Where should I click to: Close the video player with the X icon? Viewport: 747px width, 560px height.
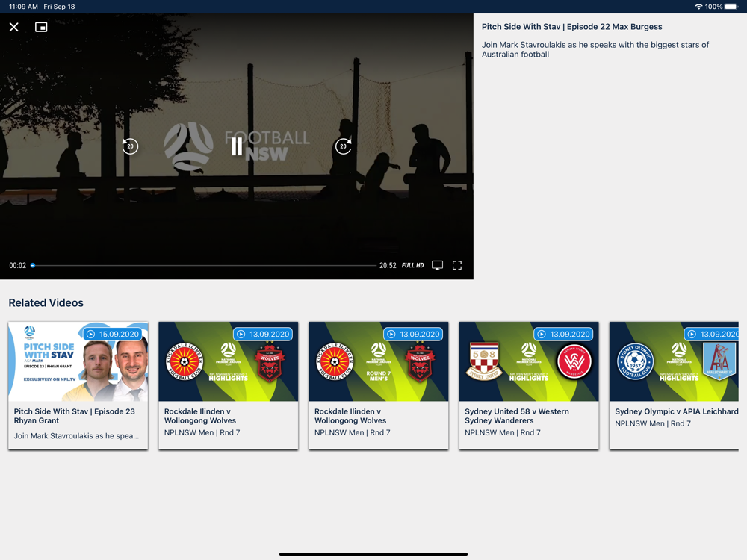point(13,27)
